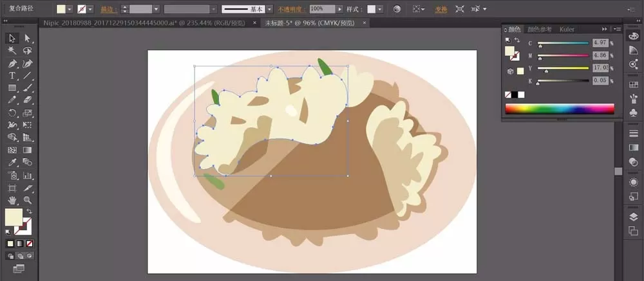Screen dimensions: 644x281
Task: Select the Direct Selection (white arrow) tool
Action: click(x=28, y=39)
